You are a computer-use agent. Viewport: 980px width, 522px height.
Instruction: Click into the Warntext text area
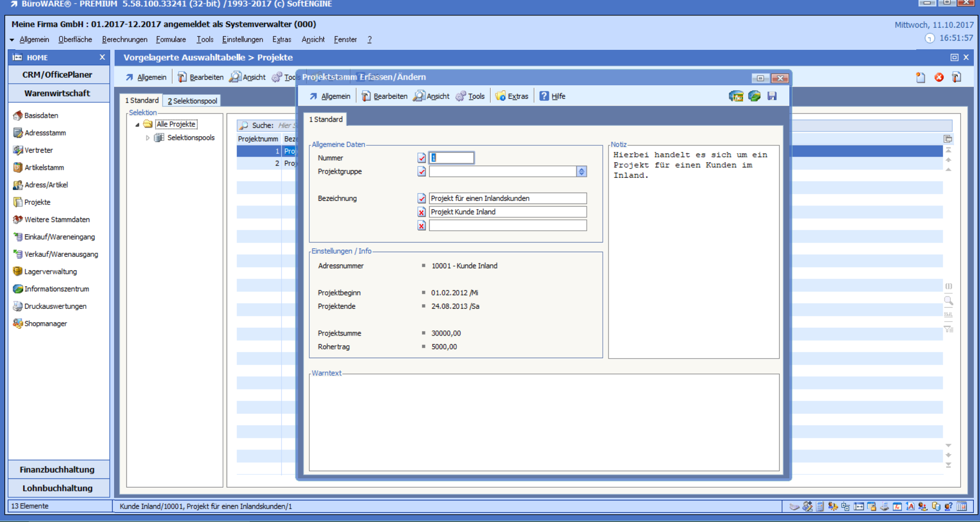coord(544,422)
